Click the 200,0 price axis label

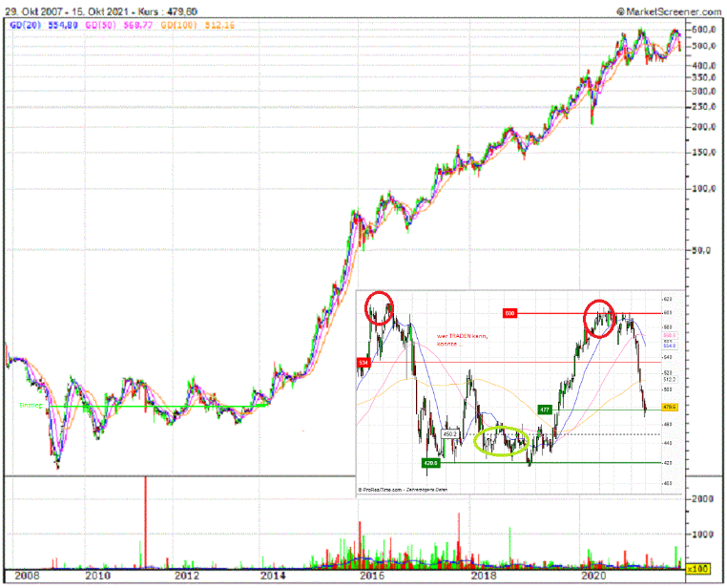pyautogui.click(x=703, y=127)
